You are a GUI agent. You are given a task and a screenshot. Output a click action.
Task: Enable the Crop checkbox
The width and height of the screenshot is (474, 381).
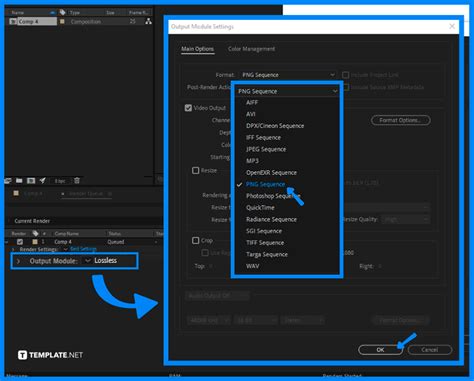coord(196,240)
